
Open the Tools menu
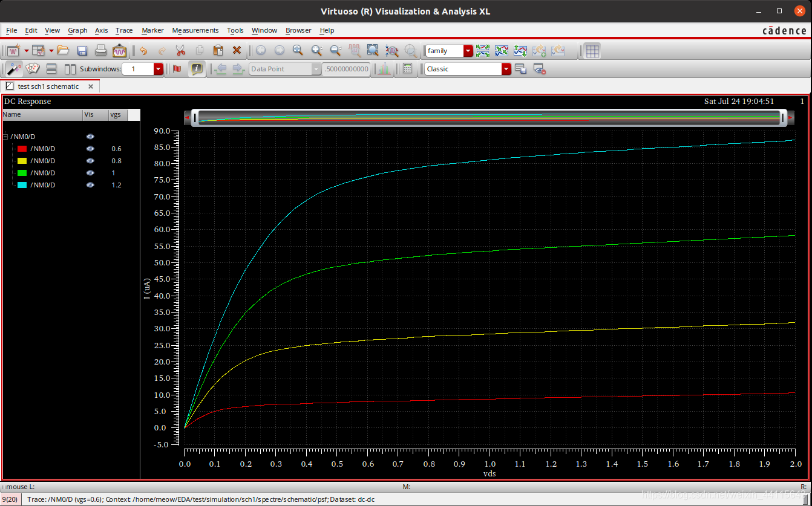point(235,30)
